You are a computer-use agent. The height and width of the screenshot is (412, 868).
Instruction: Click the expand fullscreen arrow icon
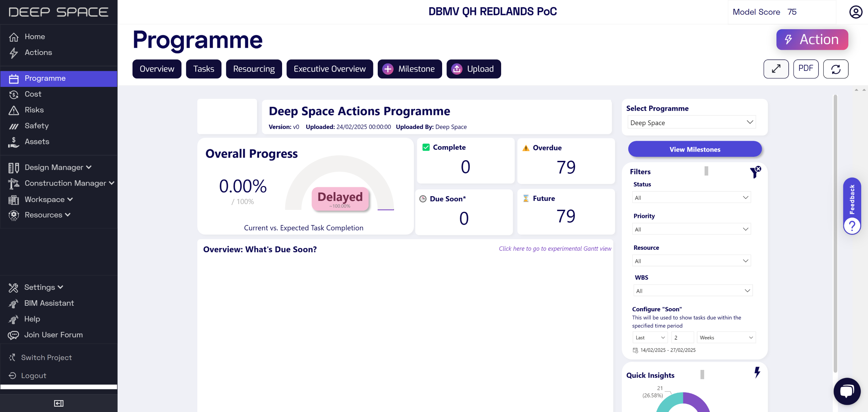pos(776,69)
